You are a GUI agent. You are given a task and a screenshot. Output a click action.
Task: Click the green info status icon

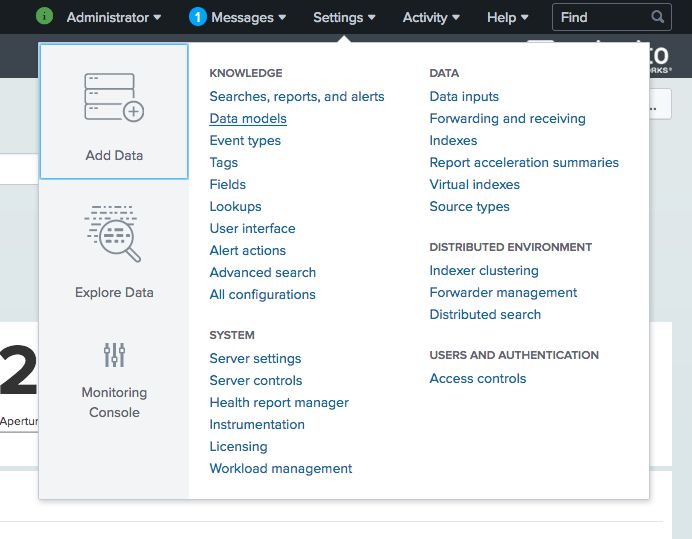pyautogui.click(x=44, y=16)
